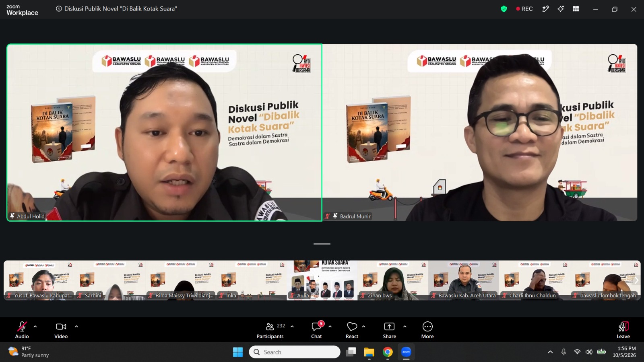Select bawaslu lombok tengah thumbnail
Screen dimensions: 644x362
(605, 280)
